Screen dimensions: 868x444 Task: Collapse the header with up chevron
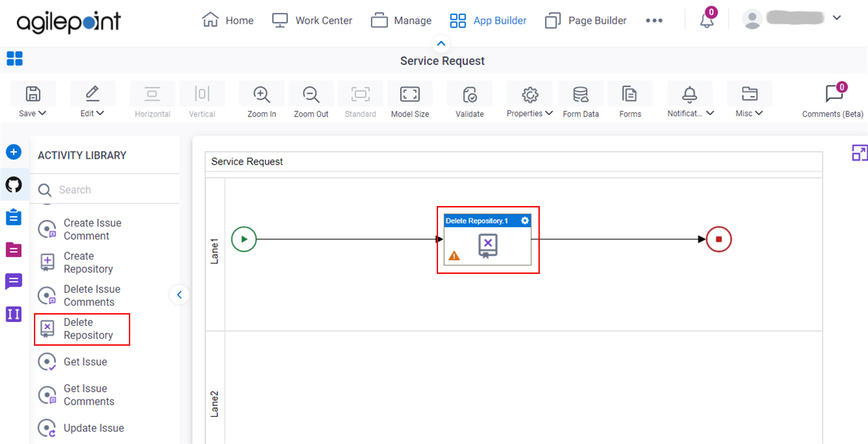coord(441,44)
